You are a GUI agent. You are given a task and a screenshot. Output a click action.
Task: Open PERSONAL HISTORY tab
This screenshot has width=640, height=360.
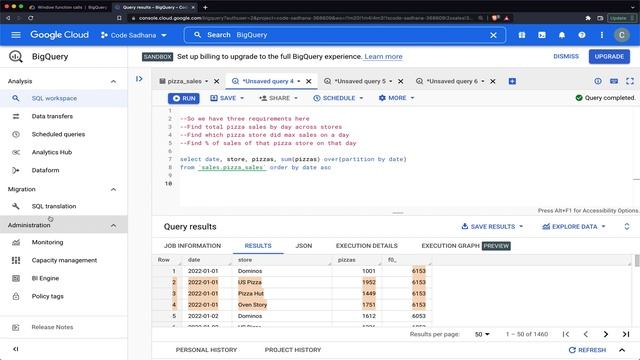(x=206, y=350)
